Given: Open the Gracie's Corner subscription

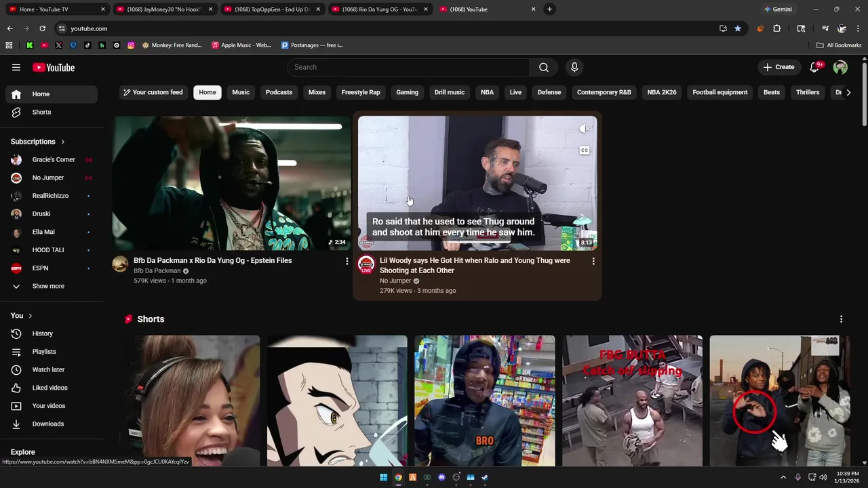Looking at the screenshot, I should pyautogui.click(x=52, y=160).
